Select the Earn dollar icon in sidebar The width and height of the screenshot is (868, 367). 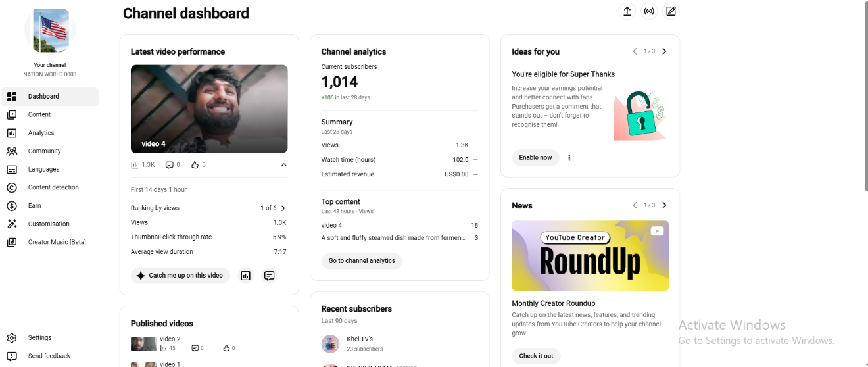point(12,206)
